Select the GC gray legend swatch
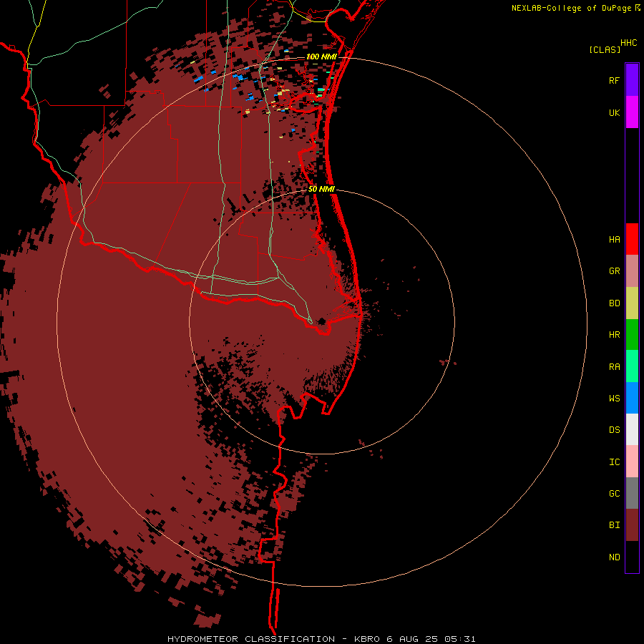The width and height of the screenshot is (644, 644). [632, 493]
